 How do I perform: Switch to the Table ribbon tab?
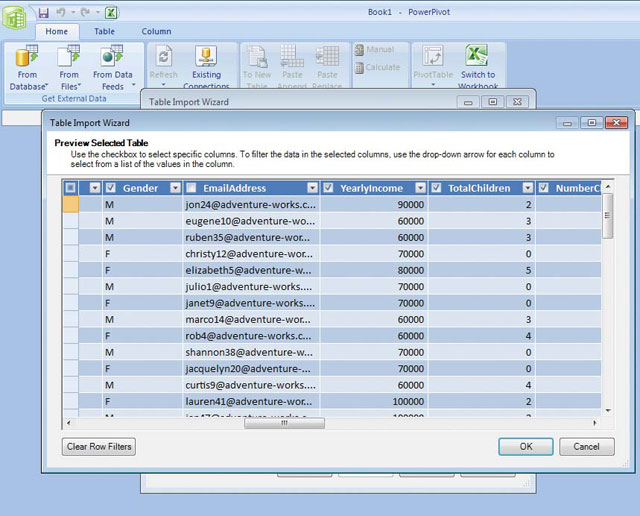tap(104, 31)
